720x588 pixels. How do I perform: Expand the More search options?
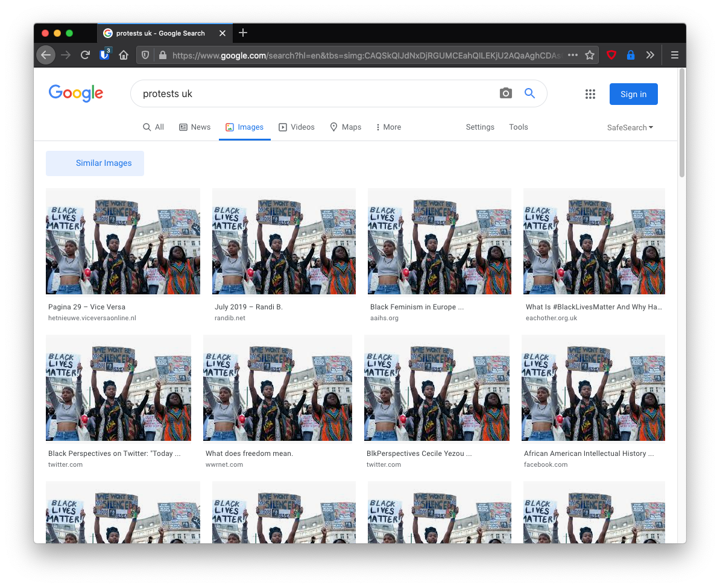[388, 127]
